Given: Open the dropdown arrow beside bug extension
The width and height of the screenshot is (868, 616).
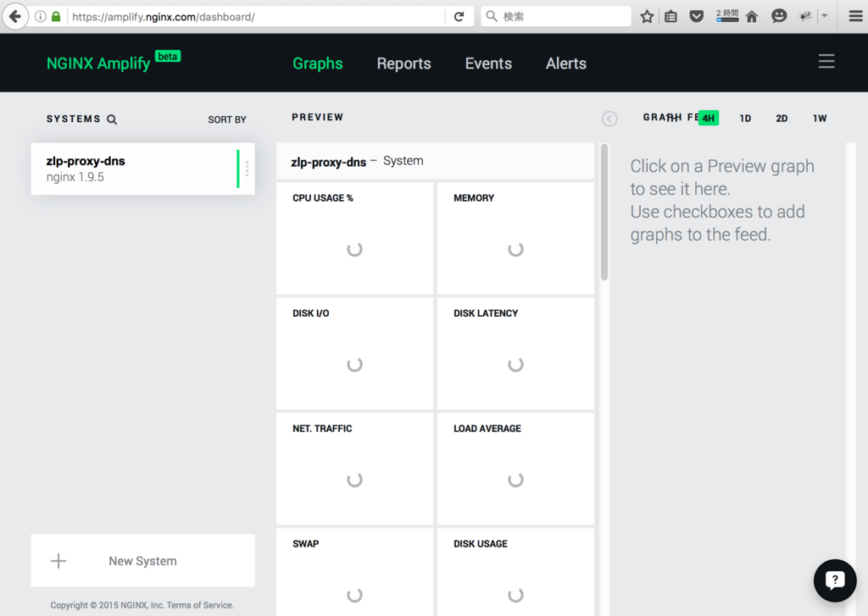Looking at the screenshot, I should tap(824, 16).
